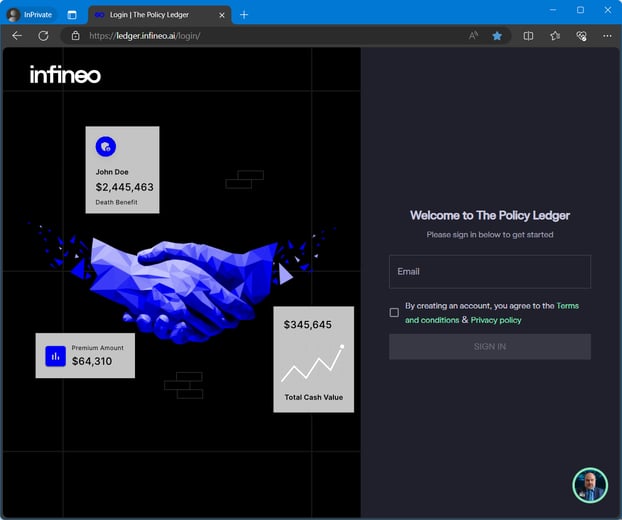
Task: Open Settings and more menu
Action: pyautogui.click(x=607, y=36)
